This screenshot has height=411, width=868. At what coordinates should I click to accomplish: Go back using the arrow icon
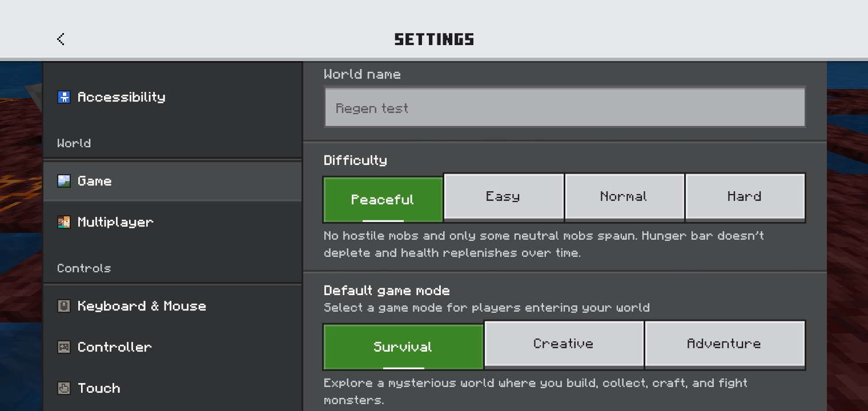coord(61,39)
